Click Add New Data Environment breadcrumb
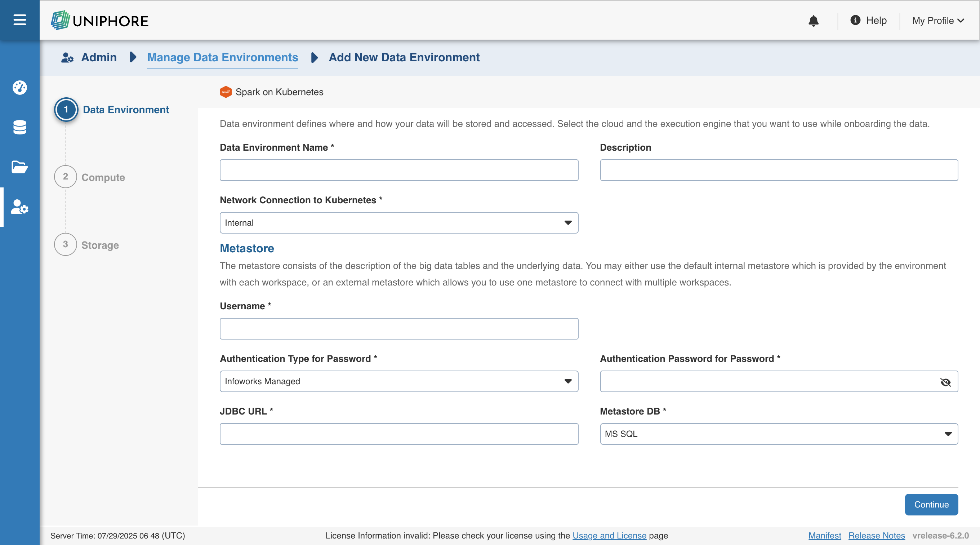 (404, 57)
